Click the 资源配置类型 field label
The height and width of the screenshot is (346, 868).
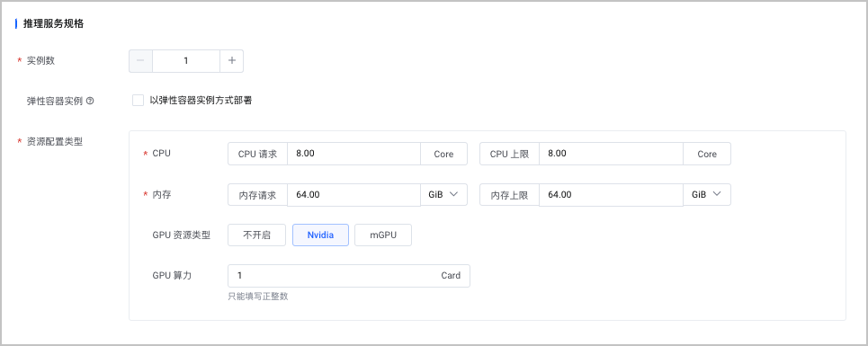point(55,141)
